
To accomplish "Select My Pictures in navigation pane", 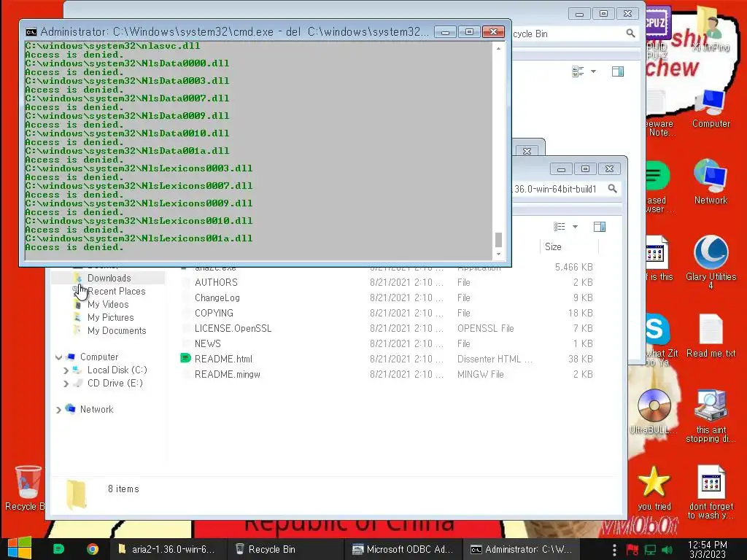I will tap(111, 318).
